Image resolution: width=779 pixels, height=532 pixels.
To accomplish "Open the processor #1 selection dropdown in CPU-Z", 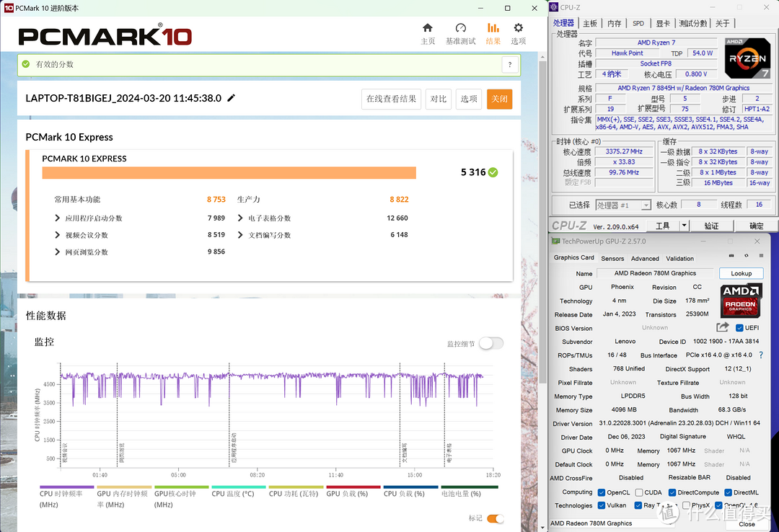I will [x=623, y=205].
